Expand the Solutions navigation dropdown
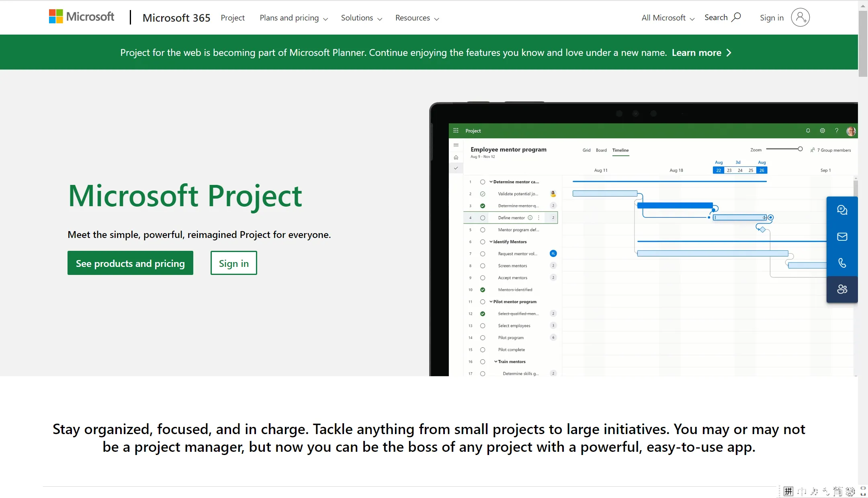The width and height of the screenshot is (868, 498). tap(362, 17)
